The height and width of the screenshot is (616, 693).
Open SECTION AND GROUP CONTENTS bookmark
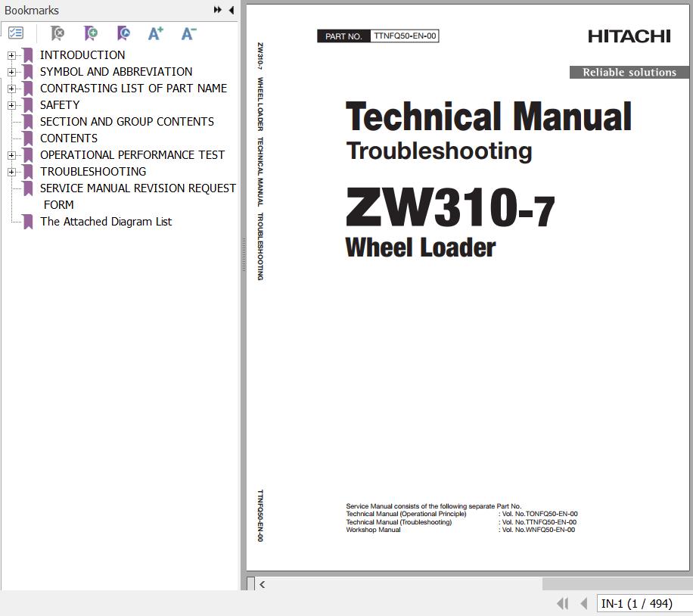pyautogui.click(x=127, y=122)
